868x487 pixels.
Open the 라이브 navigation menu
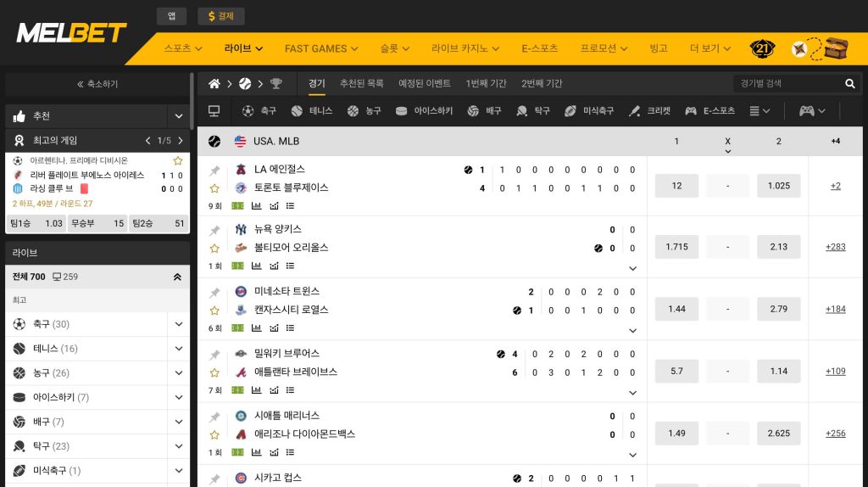click(x=243, y=48)
